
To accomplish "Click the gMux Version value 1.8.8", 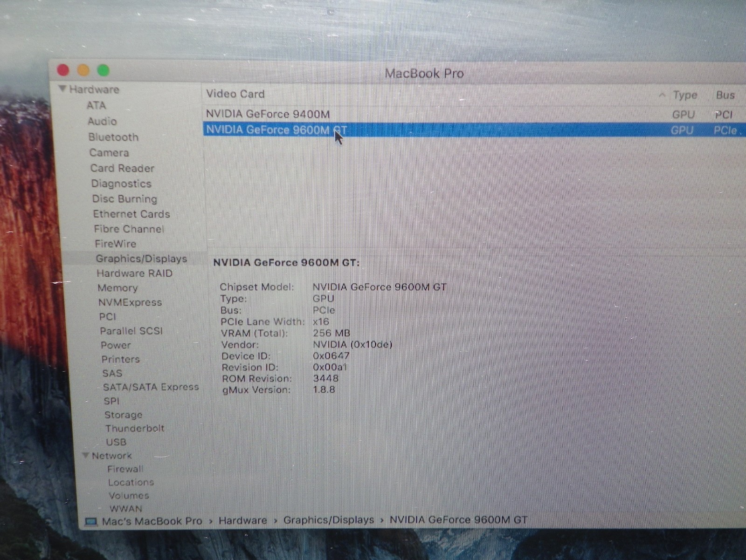I will pyautogui.click(x=324, y=389).
